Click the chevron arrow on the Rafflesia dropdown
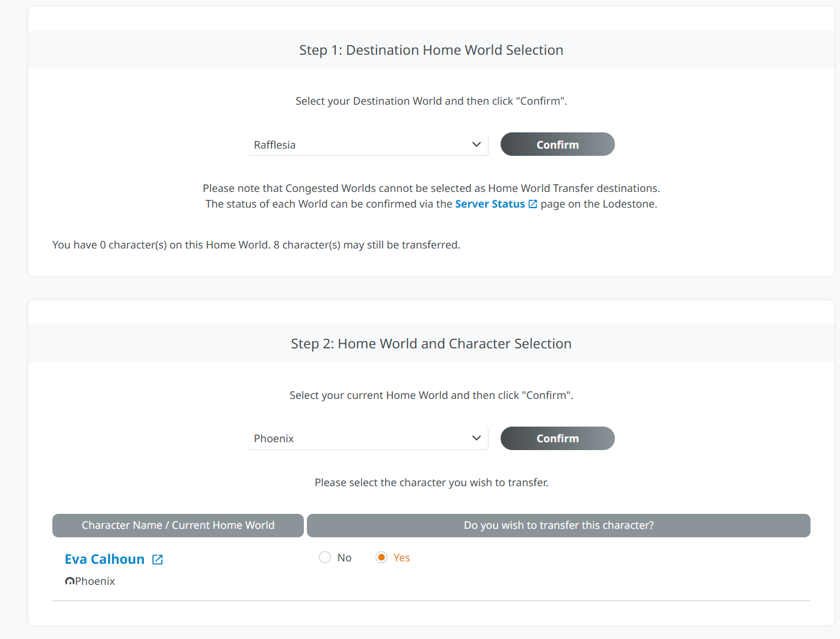Image resolution: width=840 pixels, height=639 pixels. point(476,144)
